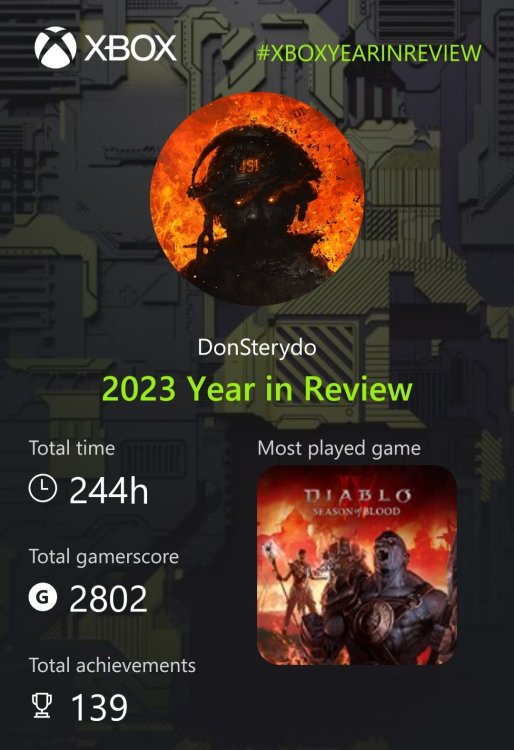Click the gamerscore G icon
The height and width of the screenshot is (750, 514).
coord(43,597)
